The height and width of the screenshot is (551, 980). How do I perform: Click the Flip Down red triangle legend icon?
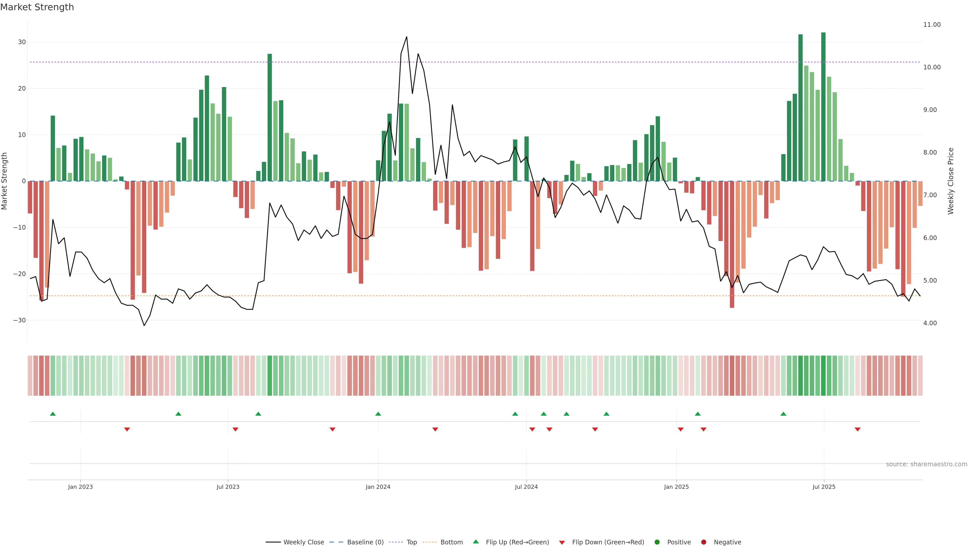click(562, 543)
